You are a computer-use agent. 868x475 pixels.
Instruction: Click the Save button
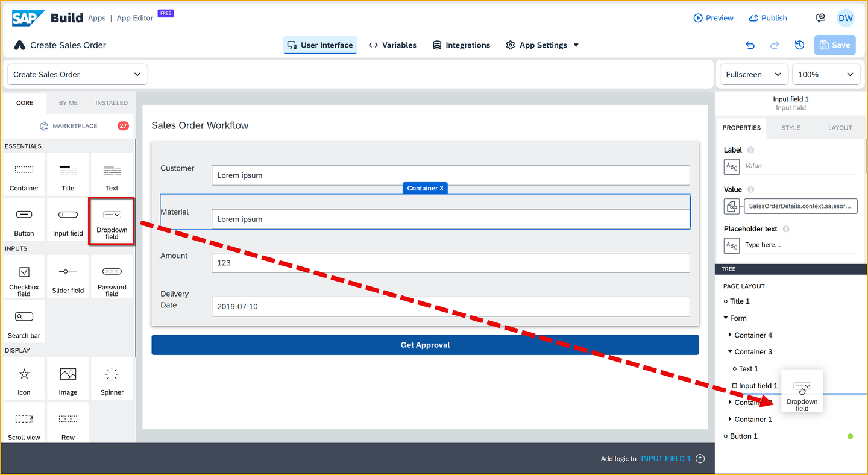(x=835, y=45)
